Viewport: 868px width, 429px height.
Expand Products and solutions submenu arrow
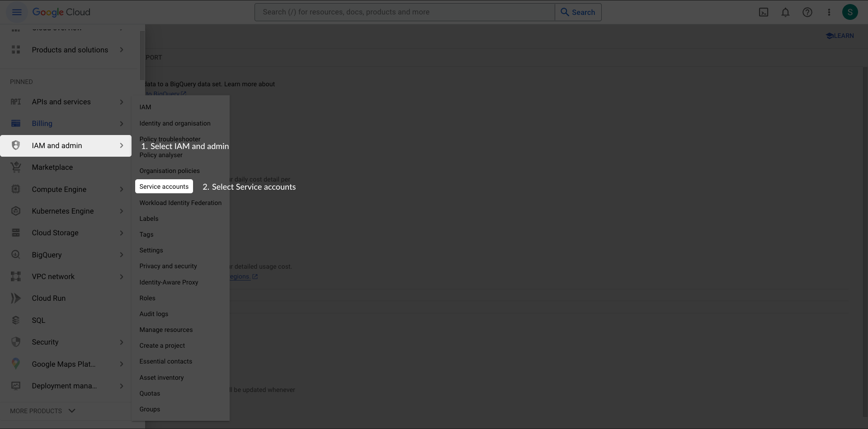point(122,50)
